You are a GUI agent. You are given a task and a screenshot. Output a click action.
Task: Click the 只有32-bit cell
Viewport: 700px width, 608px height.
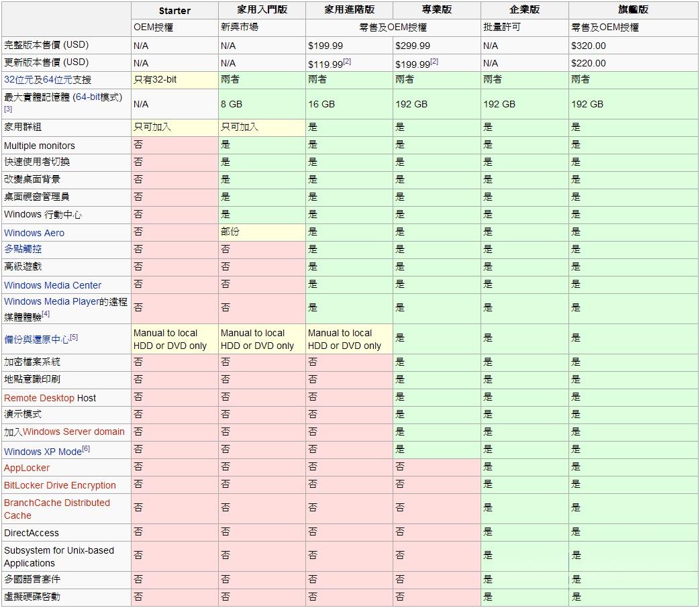pyautogui.click(x=174, y=80)
